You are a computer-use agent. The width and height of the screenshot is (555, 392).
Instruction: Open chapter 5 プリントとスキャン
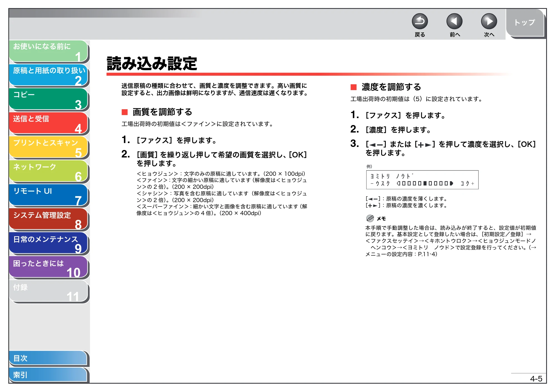(49, 147)
